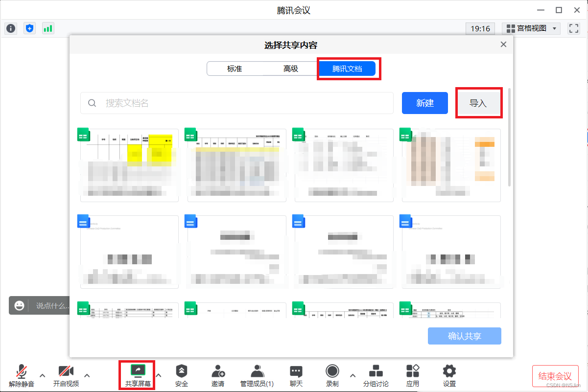Open the 宫格视图 layout dropdown

point(531,28)
